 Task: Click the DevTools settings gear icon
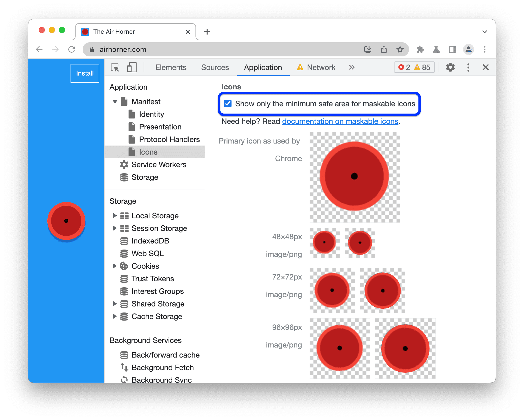pyautogui.click(x=451, y=68)
